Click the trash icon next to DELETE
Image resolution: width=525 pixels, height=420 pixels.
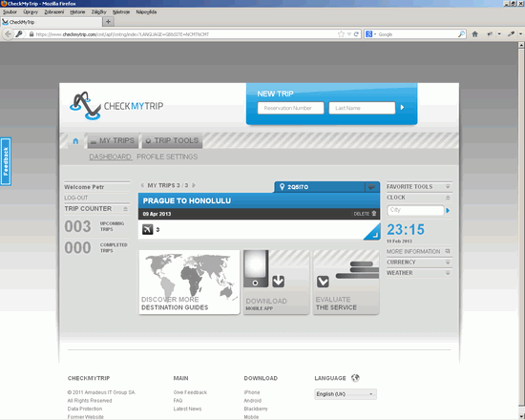tap(374, 214)
